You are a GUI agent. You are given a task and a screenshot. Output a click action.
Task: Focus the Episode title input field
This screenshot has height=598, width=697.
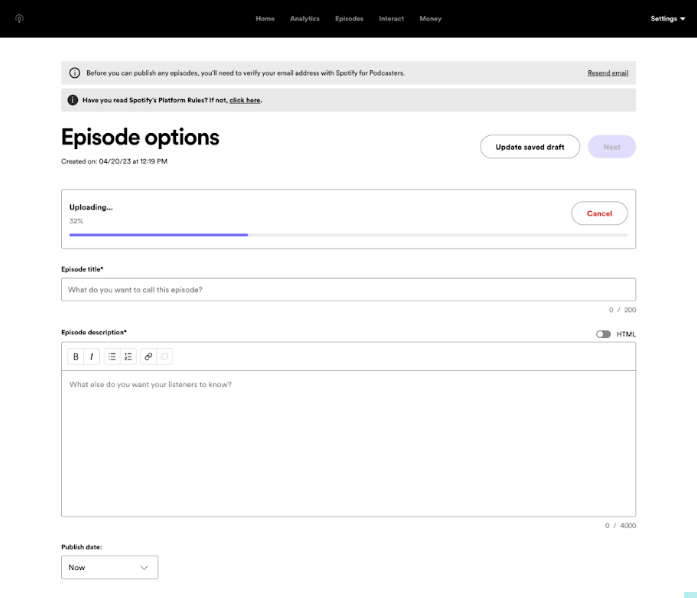point(348,290)
